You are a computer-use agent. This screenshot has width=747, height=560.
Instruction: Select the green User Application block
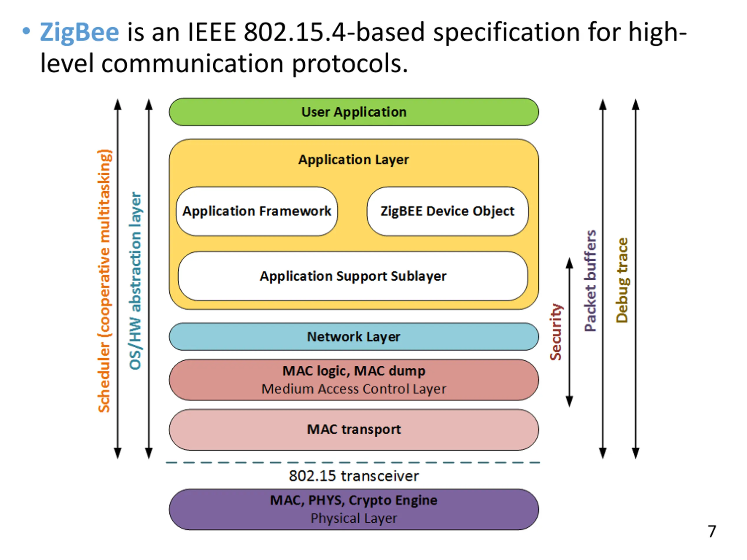click(x=354, y=112)
